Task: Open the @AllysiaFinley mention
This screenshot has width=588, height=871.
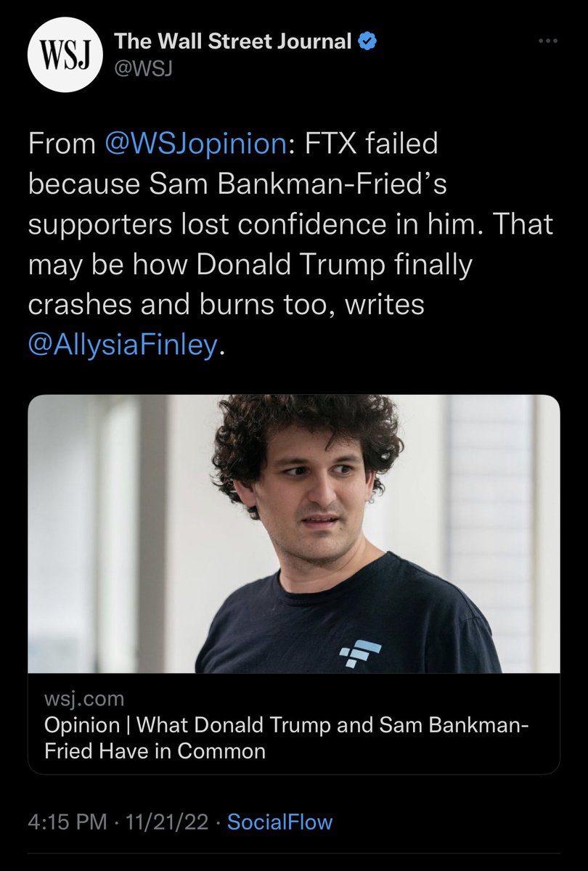Action: pyautogui.click(x=122, y=347)
